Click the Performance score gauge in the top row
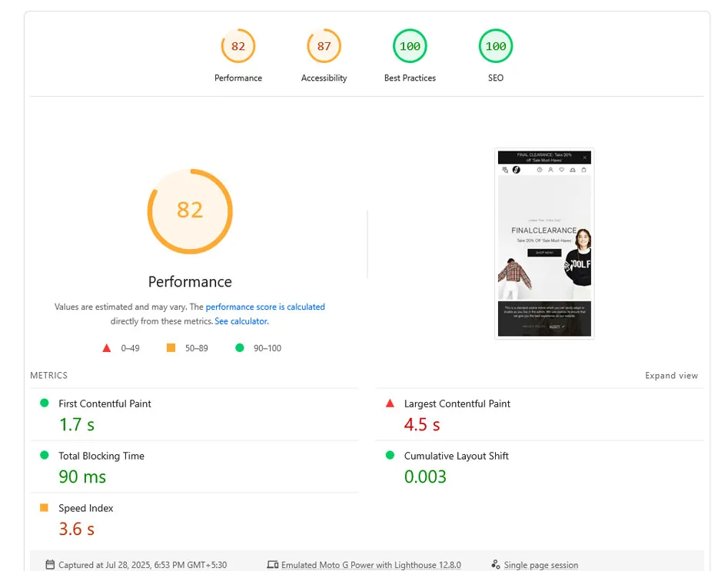The height and width of the screenshot is (571, 728). pyautogui.click(x=238, y=47)
